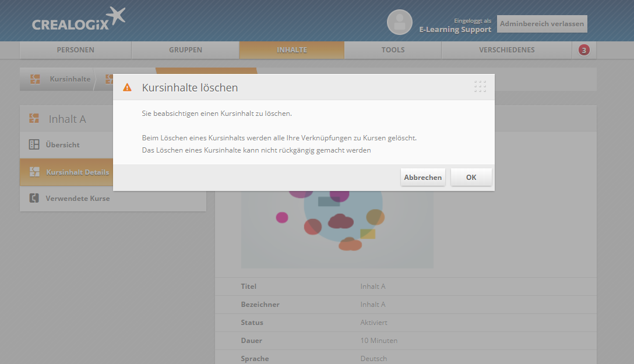634x364 pixels.
Task: Open the GRUPPEN tab
Action: [x=185, y=50]
